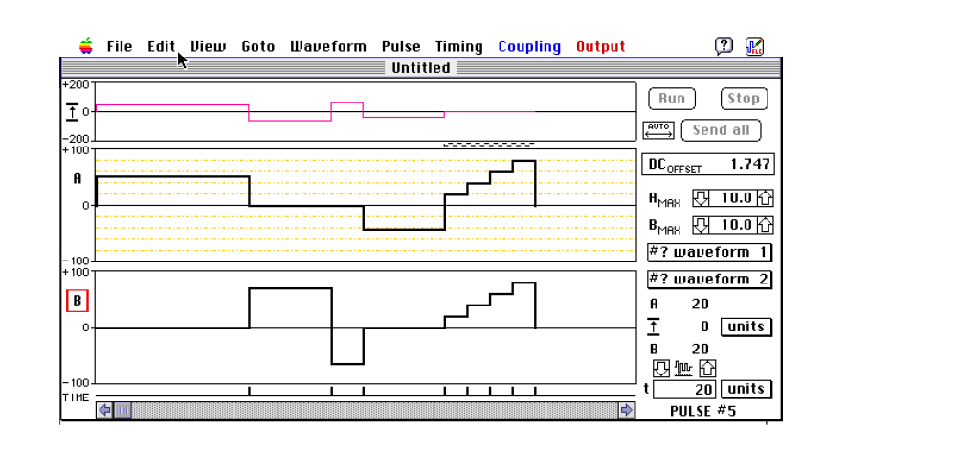The image size is (980, 476).
Task: Click scrollbar right arrow
Action: [626, 410]
